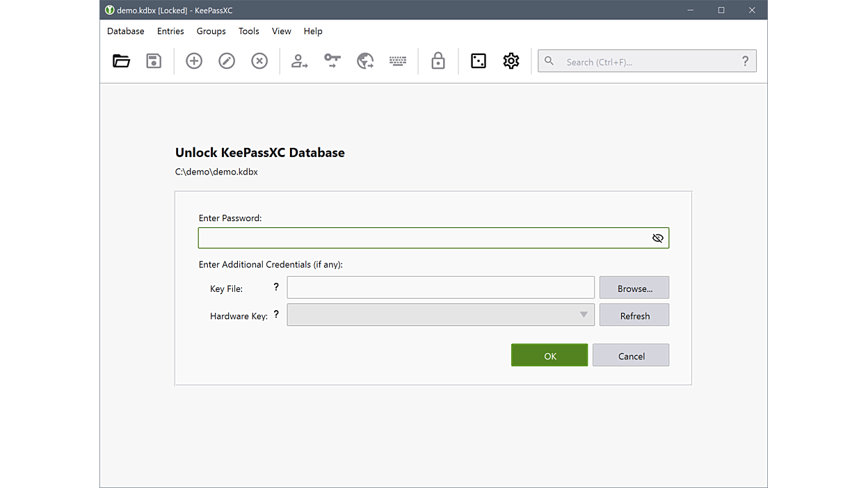This screenshot has height=488, width=868.
Task: Click the Delete Entry X icon
Action: [259, 61]
